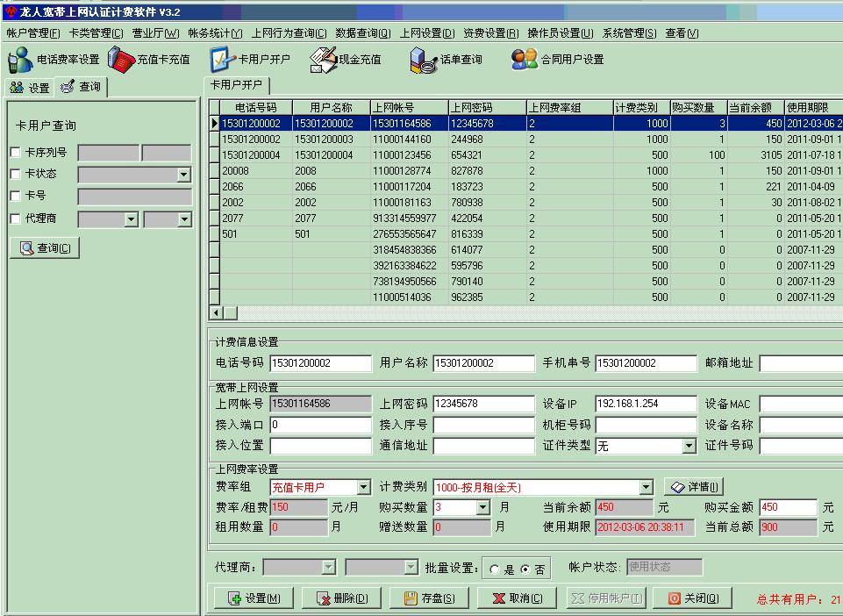Open the 操作员设置(U) menu
The image size is (843, 616).
pos(561,33)
